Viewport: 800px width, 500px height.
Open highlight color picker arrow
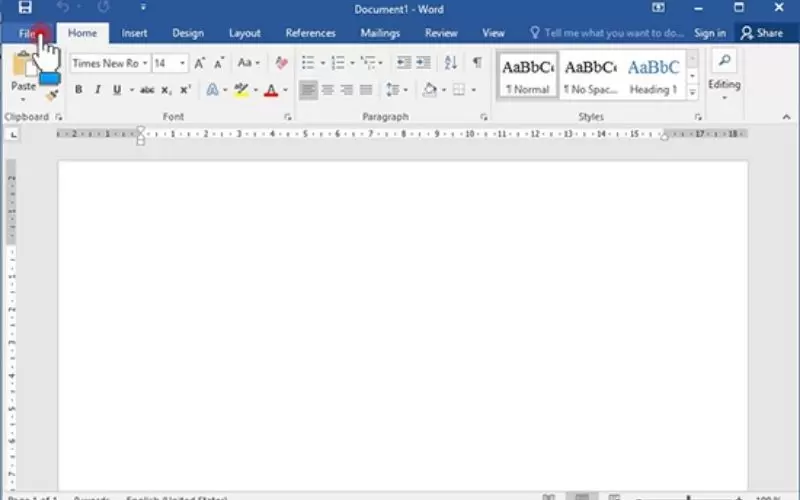tap(256, 90)
